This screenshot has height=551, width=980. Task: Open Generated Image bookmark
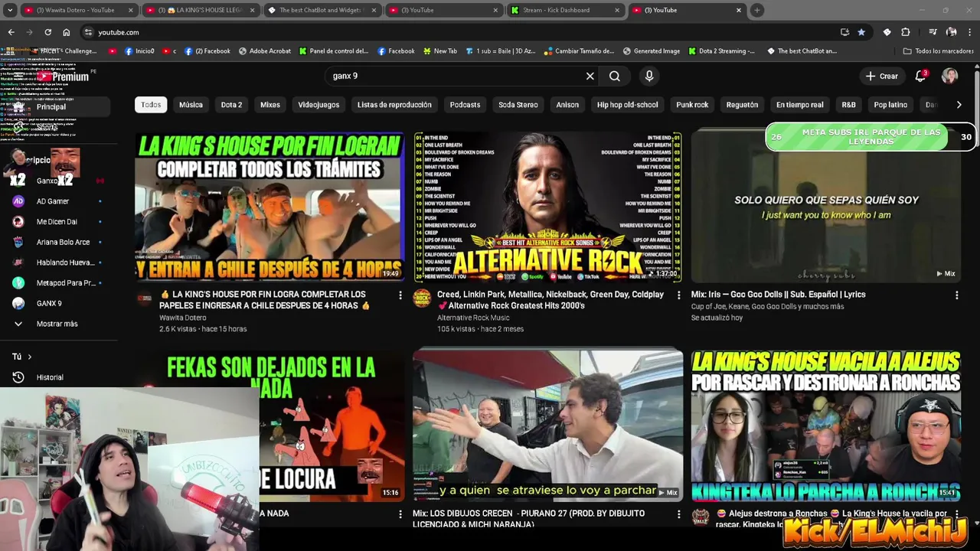click(x=651, y=51)
